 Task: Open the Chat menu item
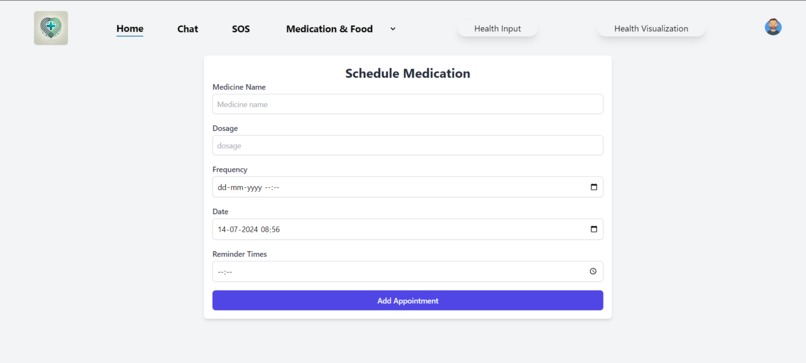188,29
